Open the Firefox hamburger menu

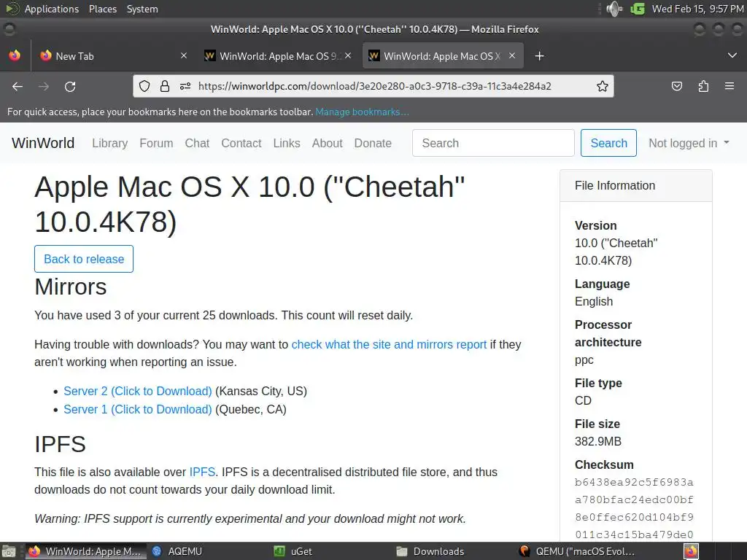point(729,86)
